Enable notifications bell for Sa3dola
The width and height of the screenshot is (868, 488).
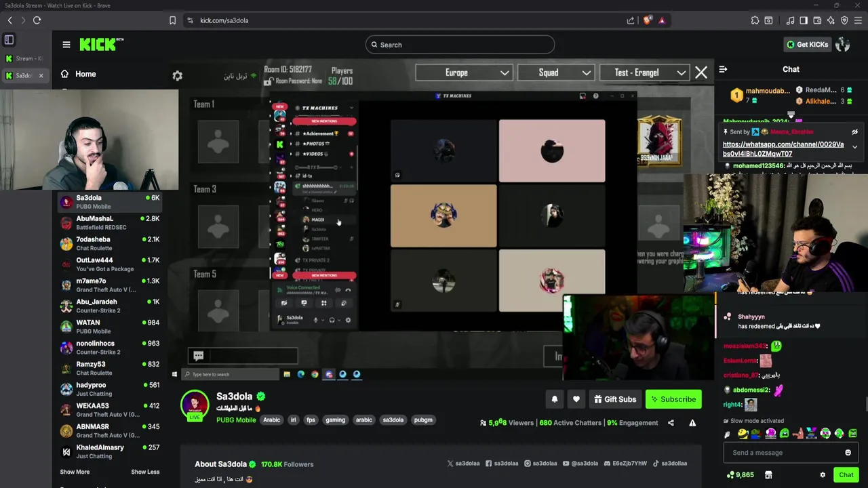tap(554, 399)
